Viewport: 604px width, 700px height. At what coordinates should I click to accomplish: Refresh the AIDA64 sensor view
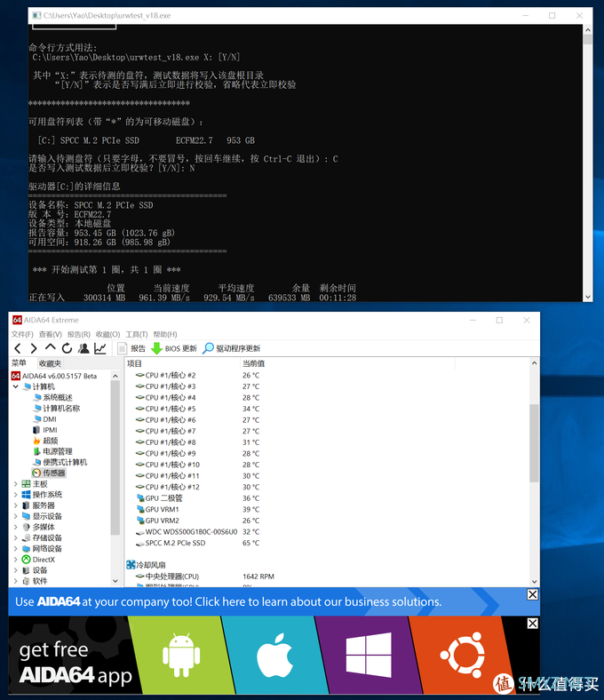pyautogui.click(x=67, y=348)
